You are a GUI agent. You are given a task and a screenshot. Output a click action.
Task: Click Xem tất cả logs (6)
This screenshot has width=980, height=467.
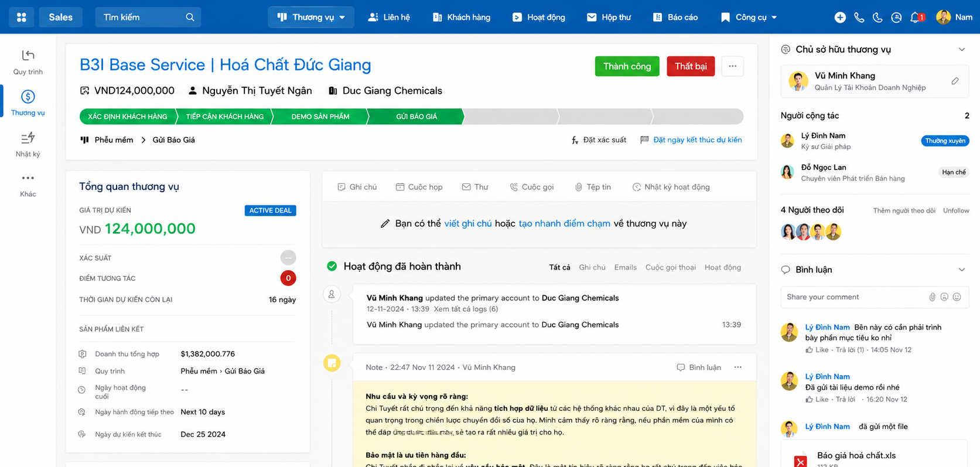coord(466,309)
